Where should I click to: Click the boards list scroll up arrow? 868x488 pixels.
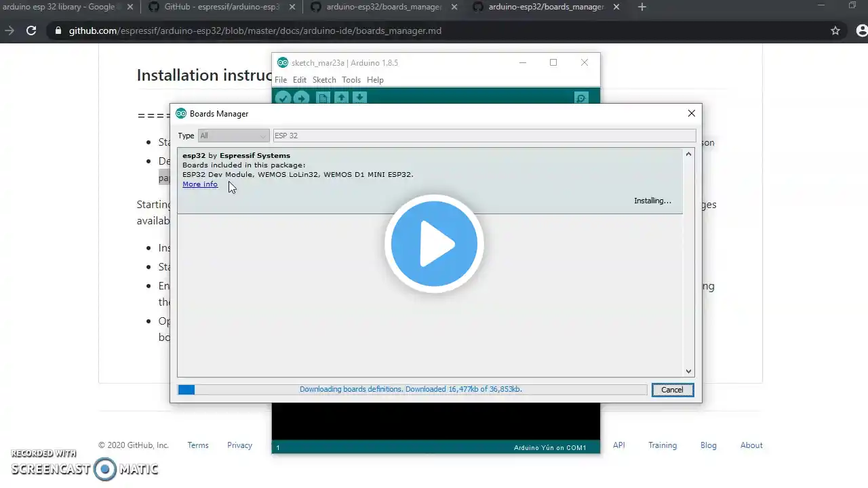[x=688, y=154]
